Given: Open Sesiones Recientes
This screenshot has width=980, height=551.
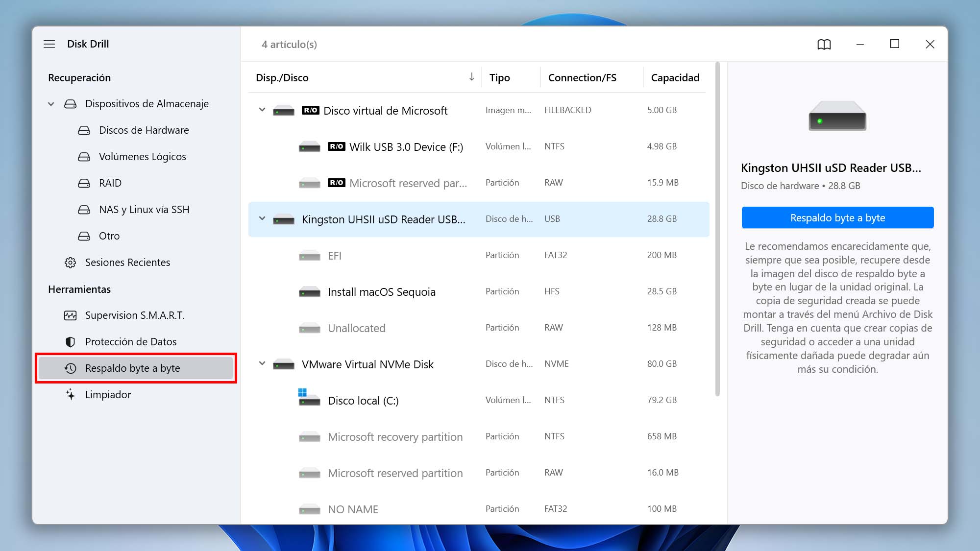Looking at the screenshot, I should coord(127,263).
